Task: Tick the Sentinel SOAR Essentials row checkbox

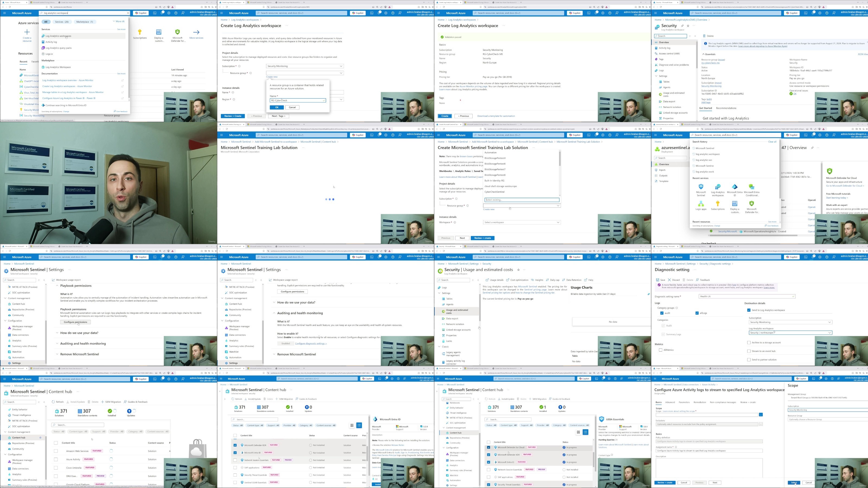Action: tap(235, 483)
